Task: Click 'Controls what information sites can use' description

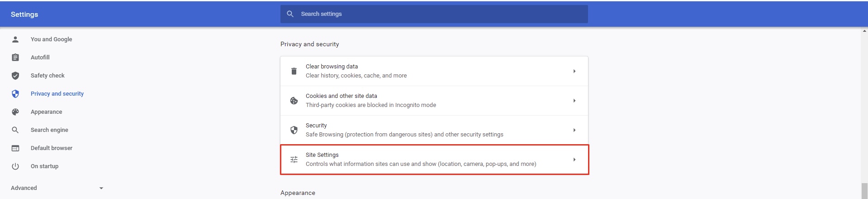Action: 421,164
